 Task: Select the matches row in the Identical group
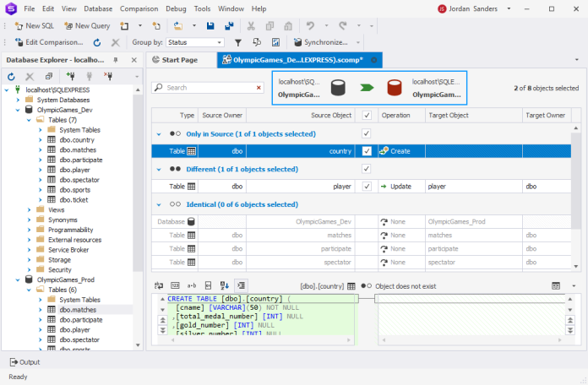point(362,235)
